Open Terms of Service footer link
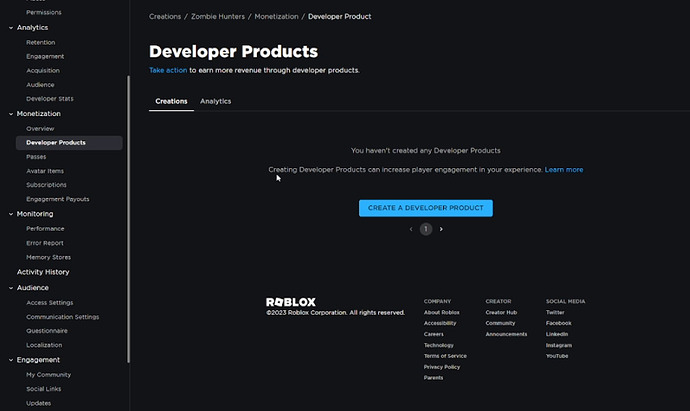 coord(445,356)
